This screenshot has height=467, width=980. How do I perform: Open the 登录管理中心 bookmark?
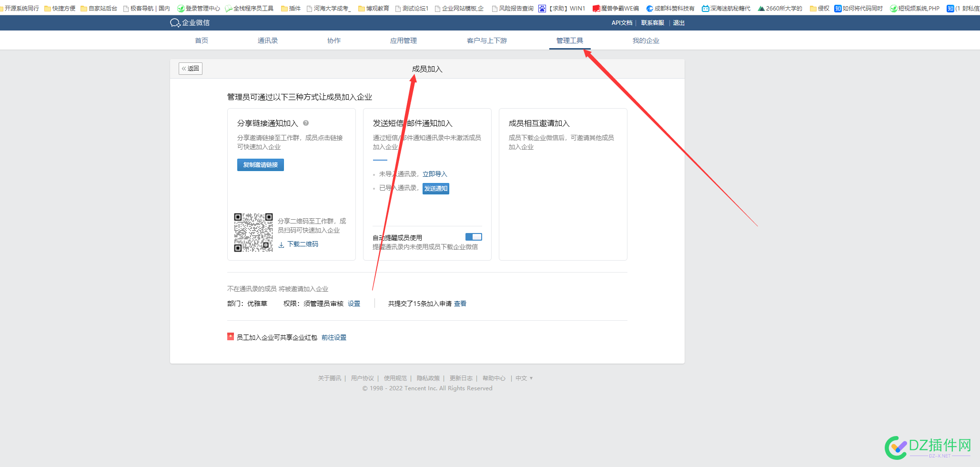pos(199,9)
